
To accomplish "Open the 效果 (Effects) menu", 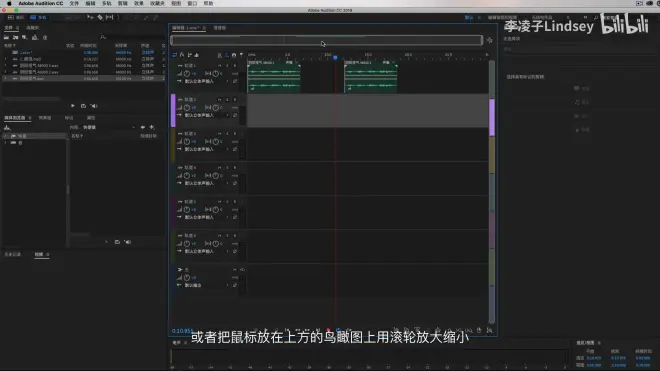I will tap(138, 3).
